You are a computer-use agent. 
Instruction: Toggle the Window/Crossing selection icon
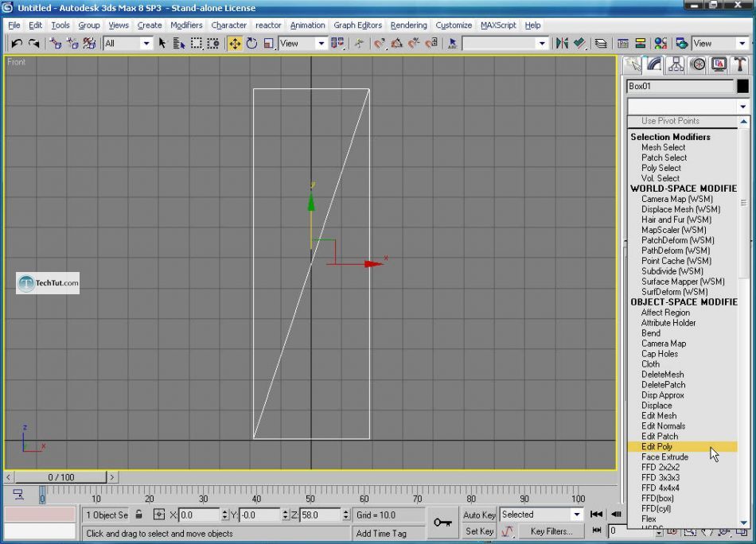click(213, 44)
